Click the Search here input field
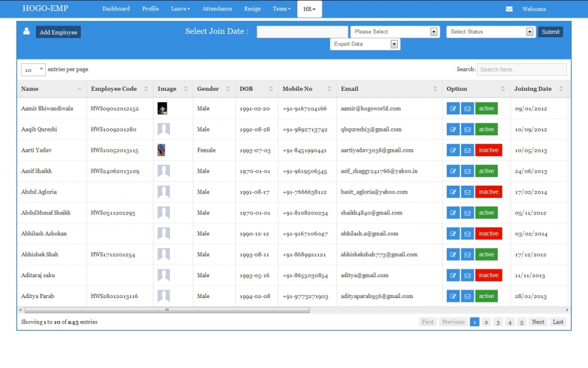The image size is (588, 368). point(521,69)
